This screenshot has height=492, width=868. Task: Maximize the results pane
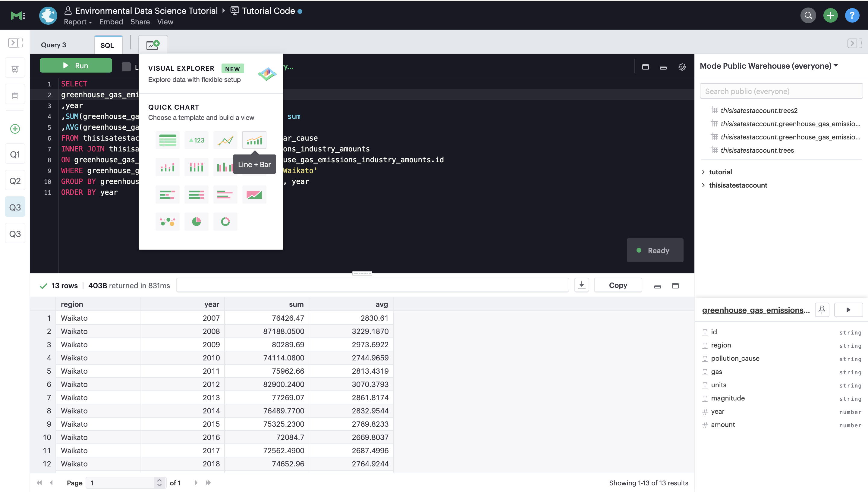coord(675,286)
